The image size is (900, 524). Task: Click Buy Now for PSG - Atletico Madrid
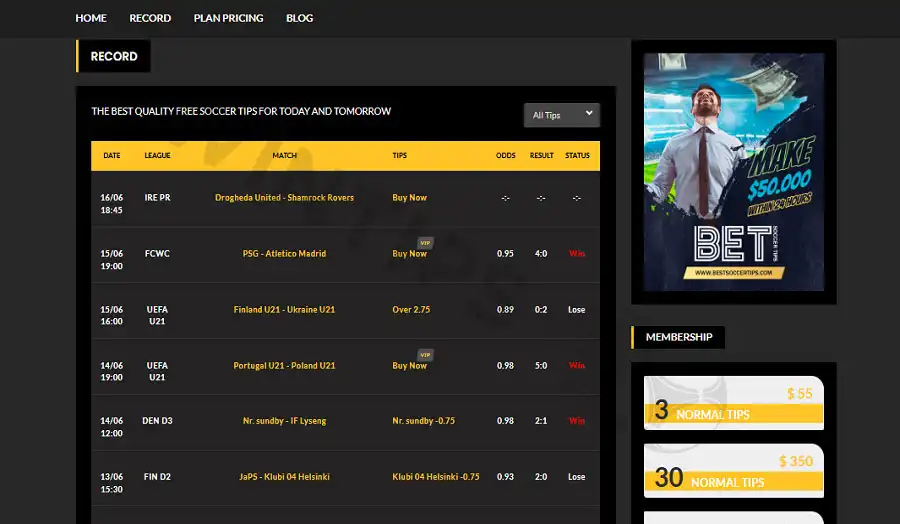coord(409,254)
